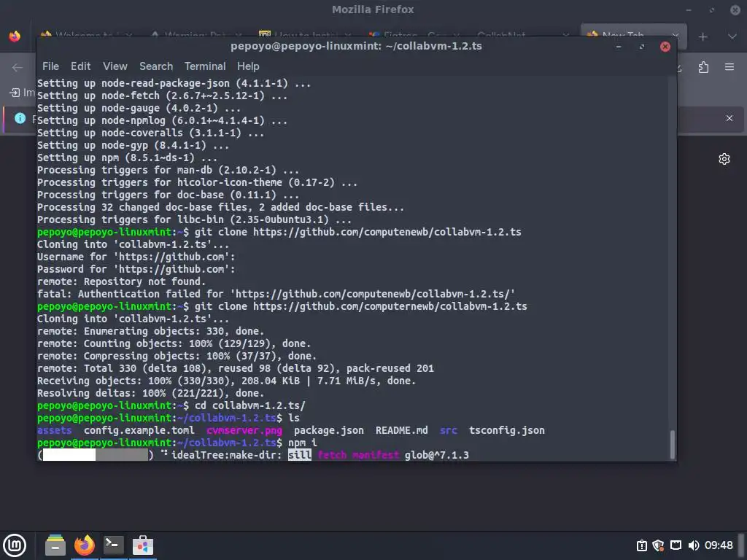
Task: Open the file manager from the taskbar
Action: coord(55,545)
